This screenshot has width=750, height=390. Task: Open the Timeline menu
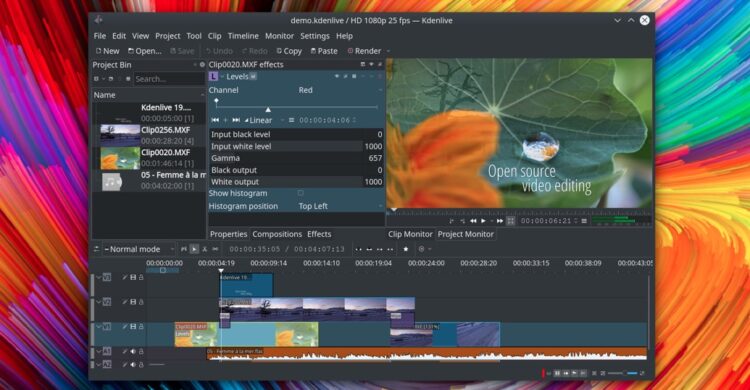click(x=243, y=36)
